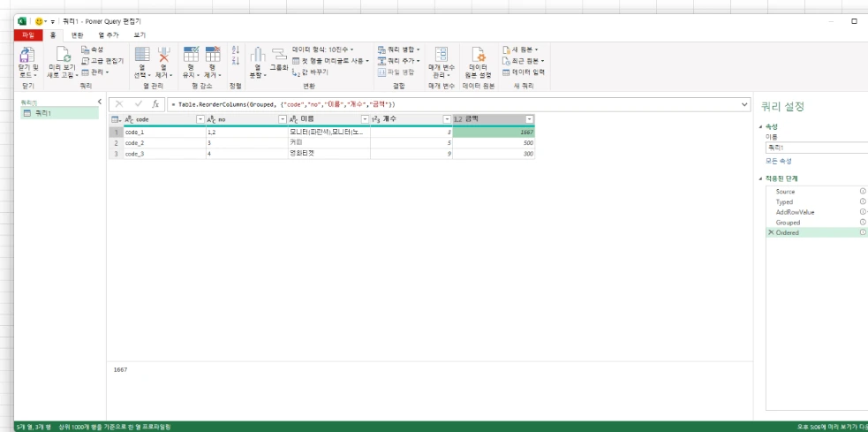Click the Keep Rows (행 유지) icon
Viewport: 868px width, 432px height.
(191, 54)
